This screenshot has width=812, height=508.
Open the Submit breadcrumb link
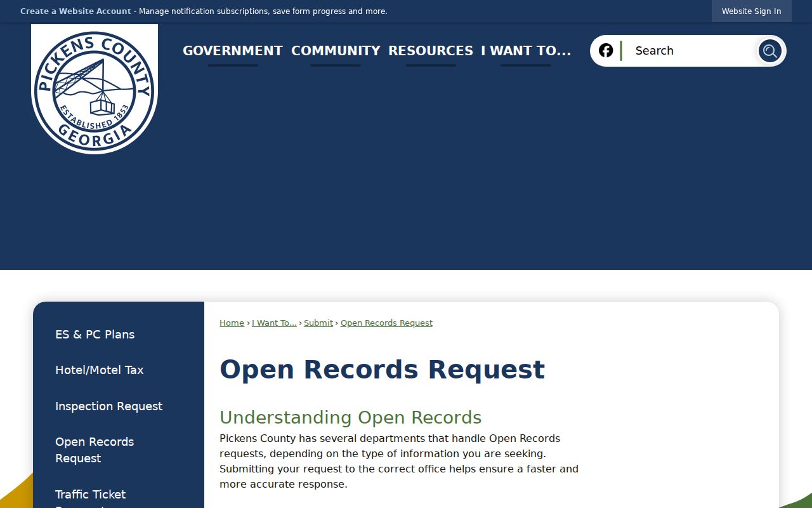pyautogui.click(x=318, y=323)
